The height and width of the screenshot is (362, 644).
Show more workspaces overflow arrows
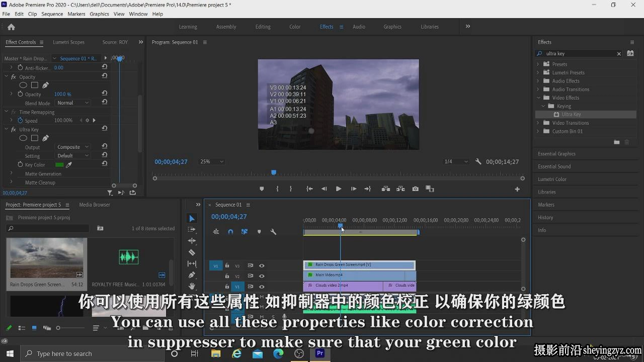(468, 26)
